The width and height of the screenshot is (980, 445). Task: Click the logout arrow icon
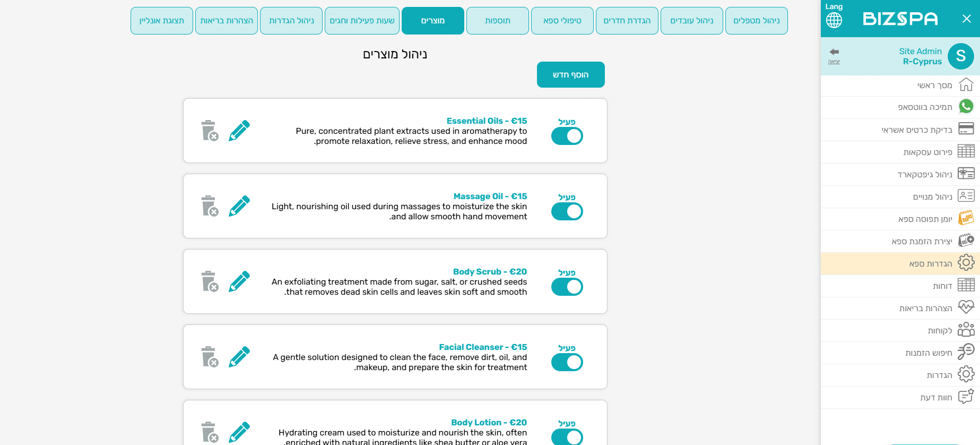click(834, 52)
